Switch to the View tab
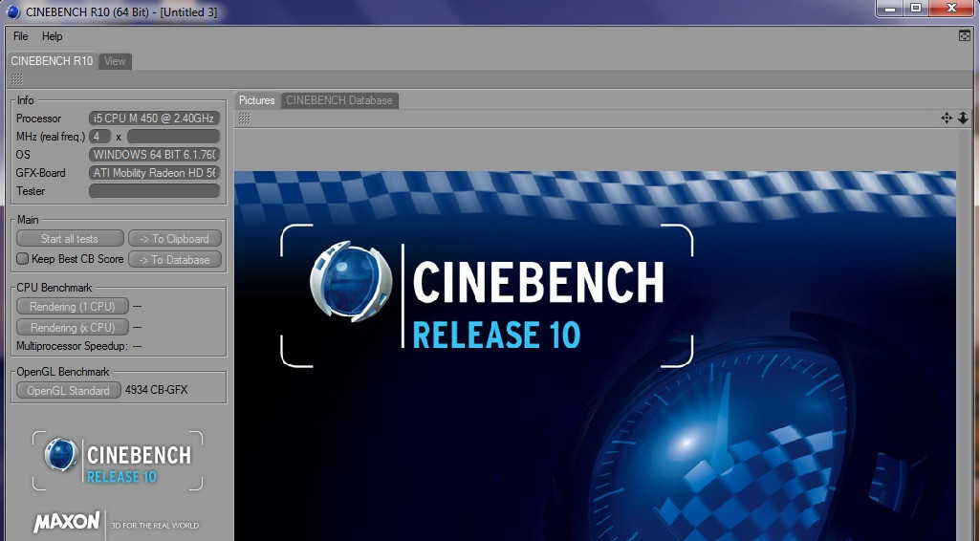The image size is (980, 541). click(x=115, y=61)
